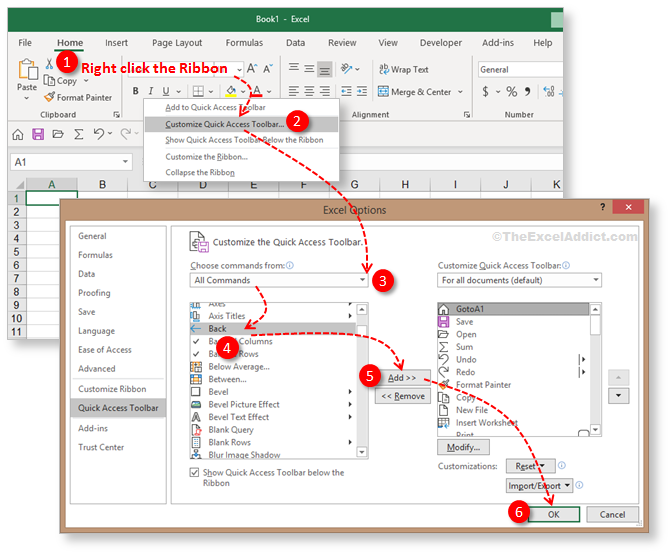
Task: Click the Move Down arrow button
Action: (x=618, y=396)
